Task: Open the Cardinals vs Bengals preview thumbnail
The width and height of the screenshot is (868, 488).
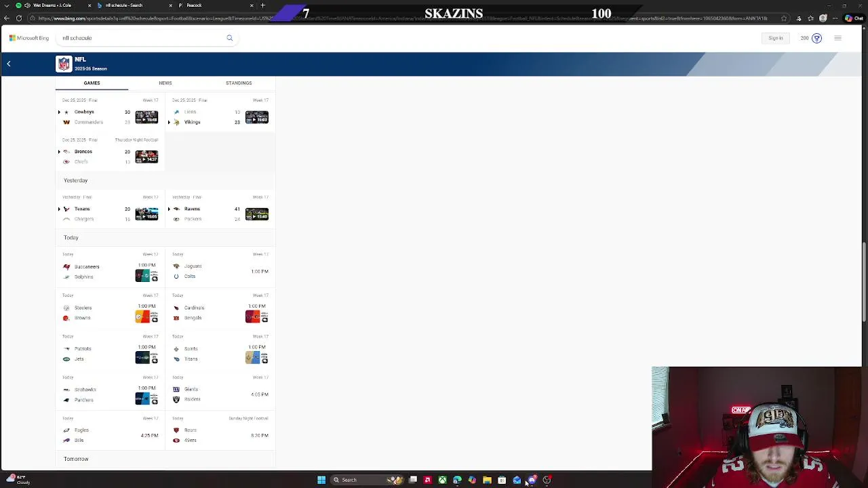Action: (x=256, y=316)
